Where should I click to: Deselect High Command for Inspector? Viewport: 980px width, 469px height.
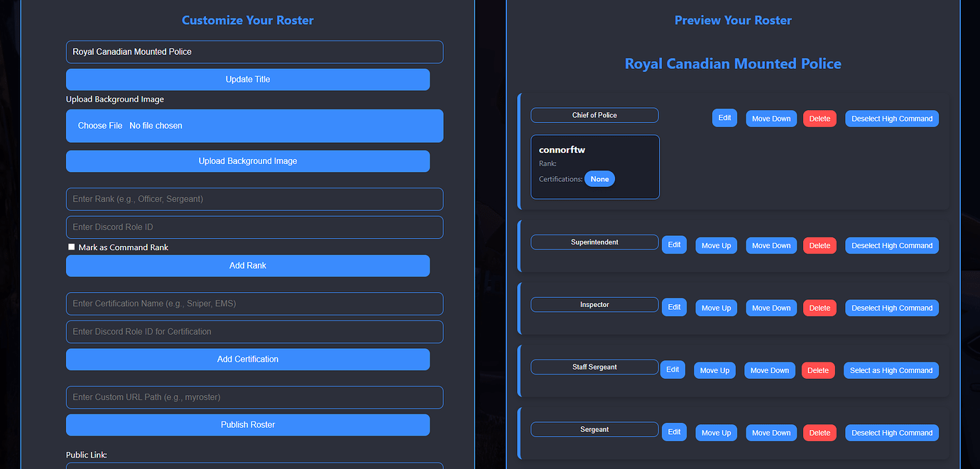pyautogui.click(x=891, y=308)
